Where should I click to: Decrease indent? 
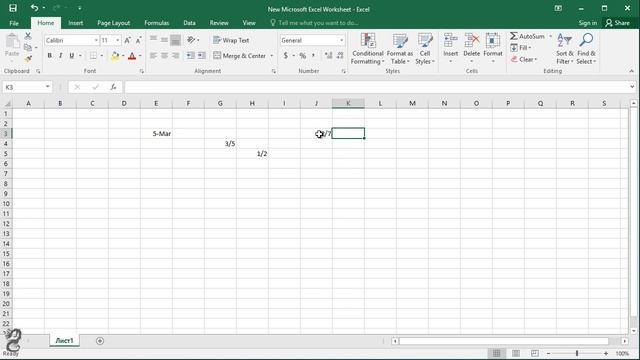pyautogui.click(x=191, y=56)
